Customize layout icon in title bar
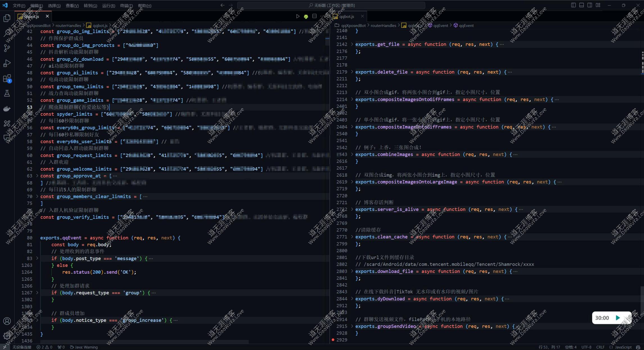The width and height of the screenshot is (644, 350). click(598, 5)
